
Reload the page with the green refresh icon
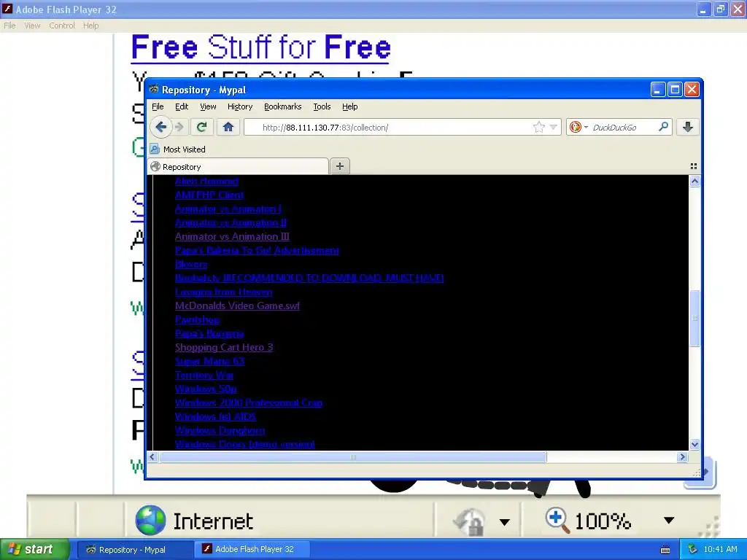click(x=201, y=127)
